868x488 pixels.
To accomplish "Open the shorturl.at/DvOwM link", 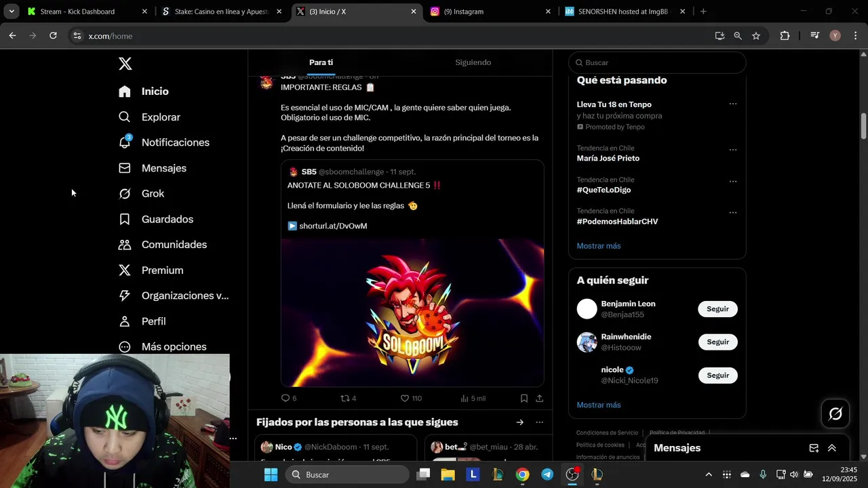I will click(333, 226).
